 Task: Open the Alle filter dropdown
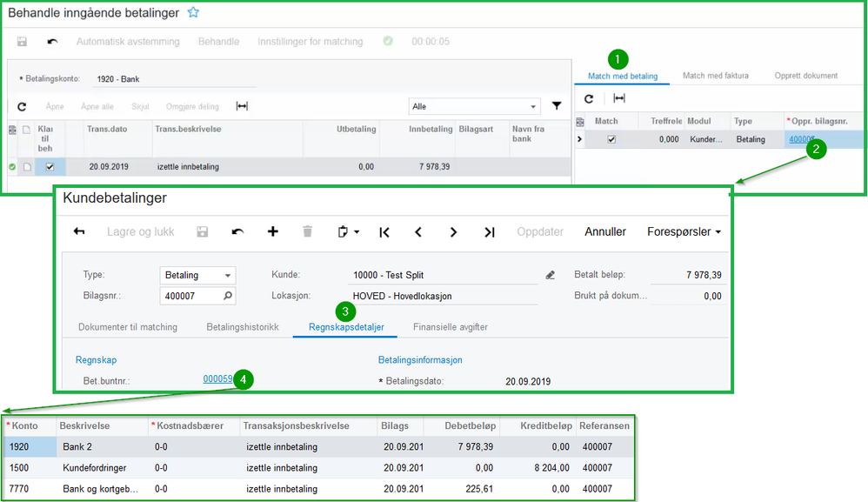pyautogui.click(x=474, y=106)
